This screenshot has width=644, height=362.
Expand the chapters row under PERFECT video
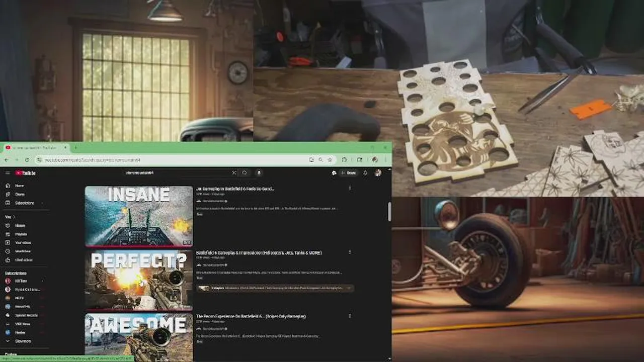click(275, 288)
